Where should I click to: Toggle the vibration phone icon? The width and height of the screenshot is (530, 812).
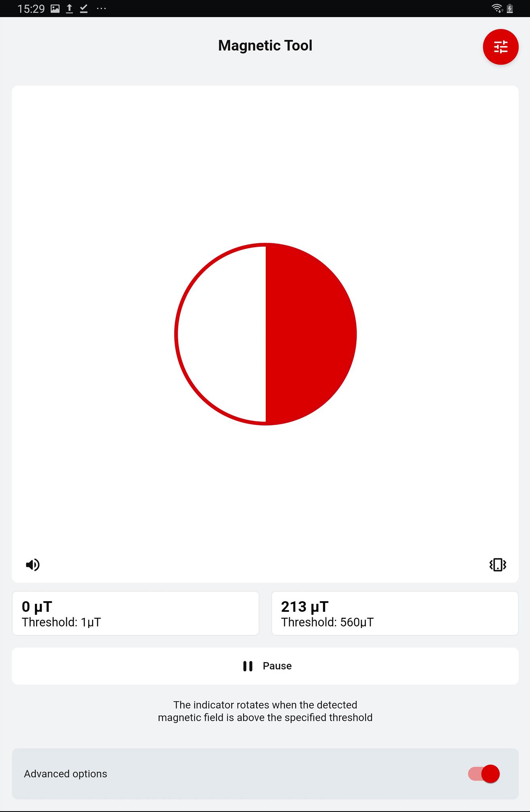point(497,565)
